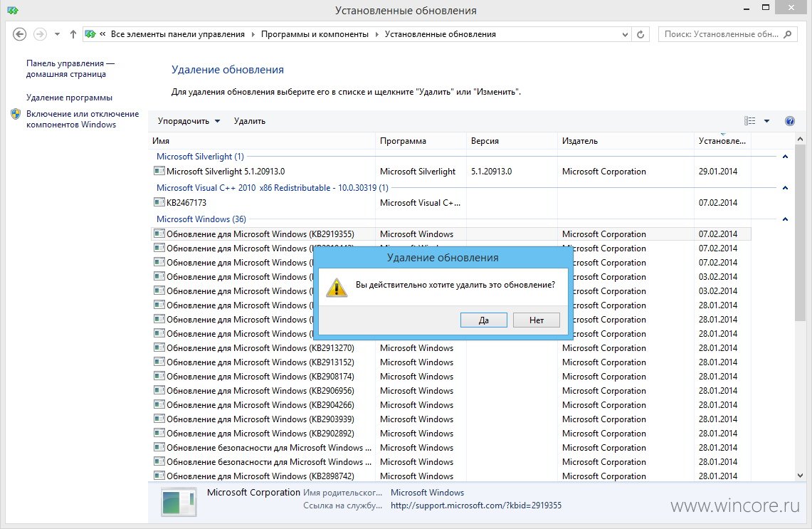Collapse the Microsoft Visual C++ 2010 group
The width and height of the screenshot is (812, 529).
coord(785,188)
